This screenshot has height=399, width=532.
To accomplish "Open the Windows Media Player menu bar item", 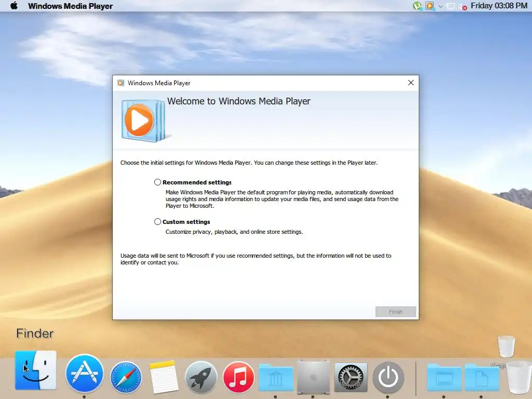I will pyautogui.click(x=70, y=6).
